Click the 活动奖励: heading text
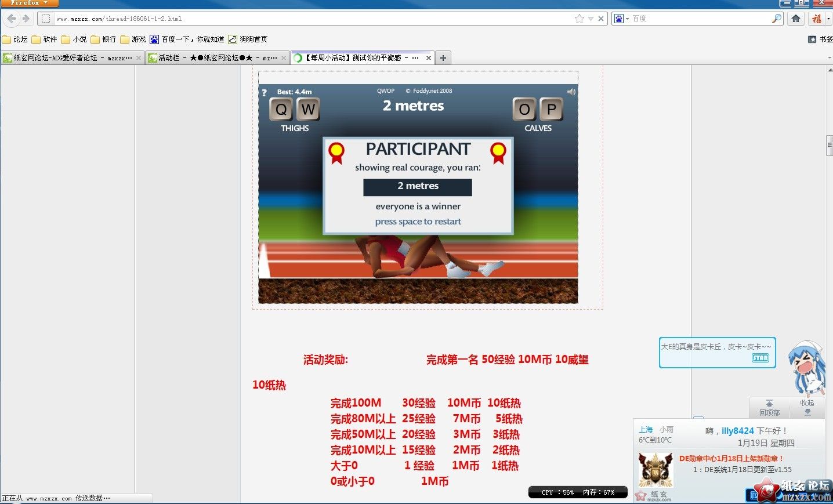This screenshot has width=833, height=504. [x=325, y=360]
